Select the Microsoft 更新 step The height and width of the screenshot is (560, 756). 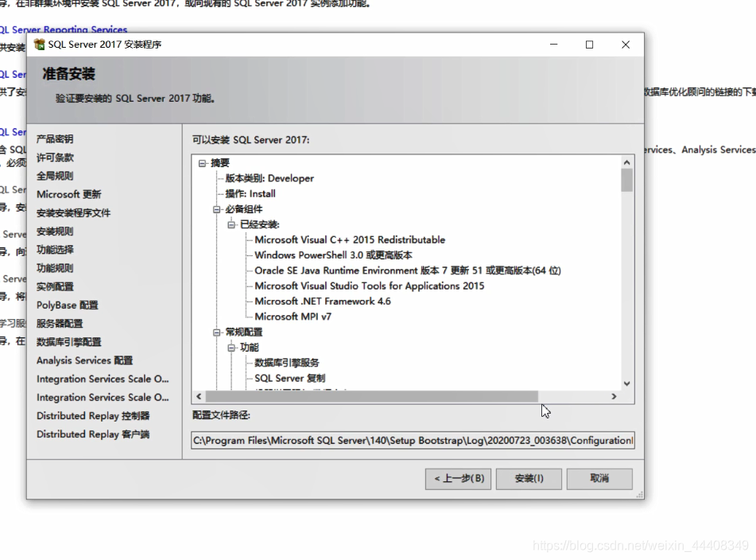[69, 194]
